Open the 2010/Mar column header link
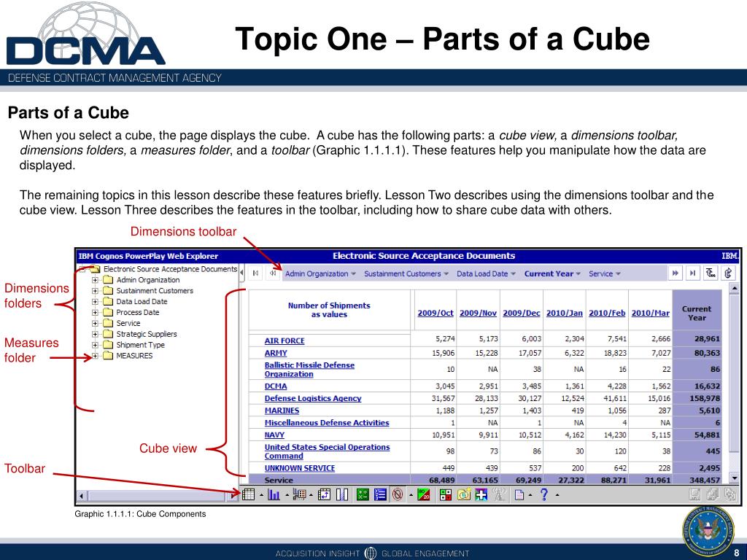Viewport: 747px width, 560px height. (650, 314)
